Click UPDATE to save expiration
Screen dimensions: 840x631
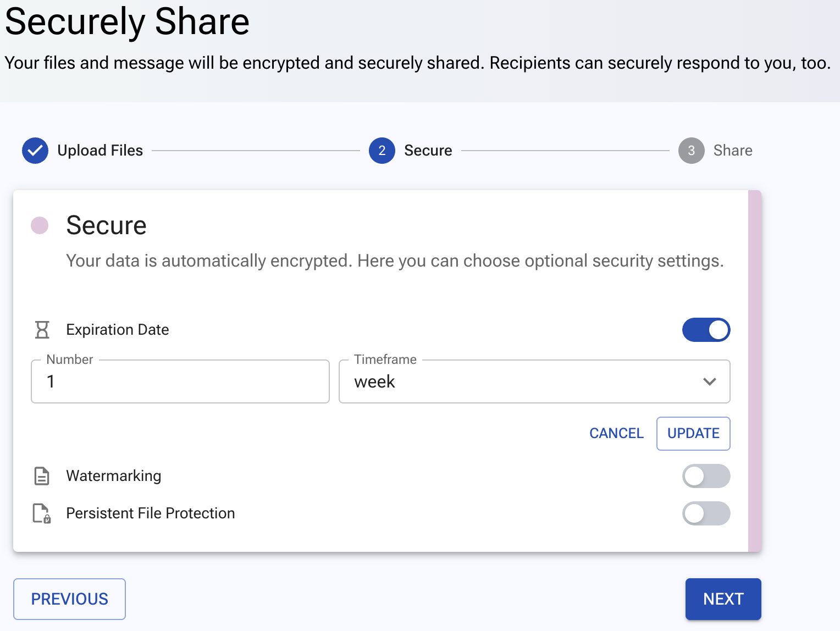click(x=693, y=434)
